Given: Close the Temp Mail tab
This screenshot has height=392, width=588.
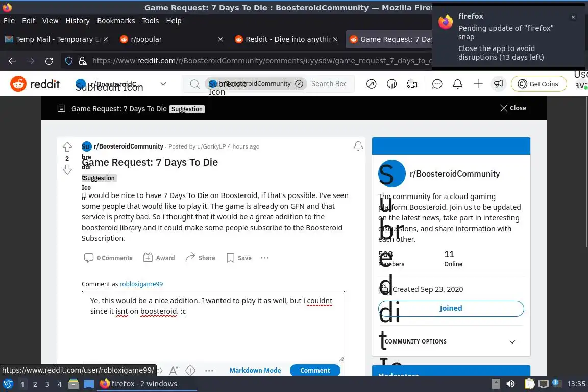Looking at the screenshot, I should 106,39.
